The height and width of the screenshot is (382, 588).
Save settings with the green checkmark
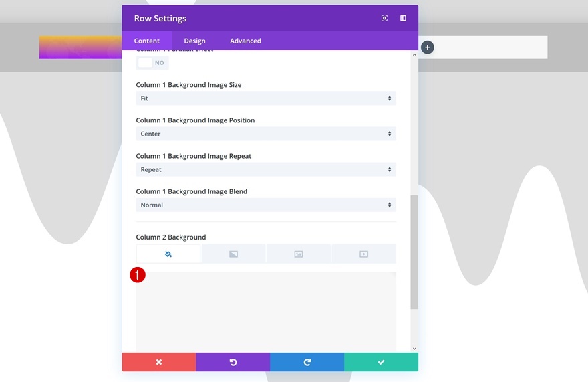click(x=381, y=362)
